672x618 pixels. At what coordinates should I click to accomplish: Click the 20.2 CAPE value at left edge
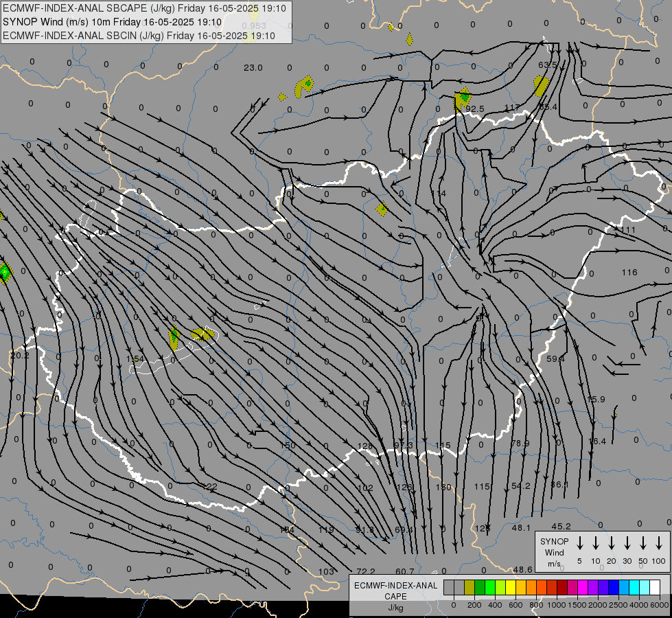click(19, 356)
